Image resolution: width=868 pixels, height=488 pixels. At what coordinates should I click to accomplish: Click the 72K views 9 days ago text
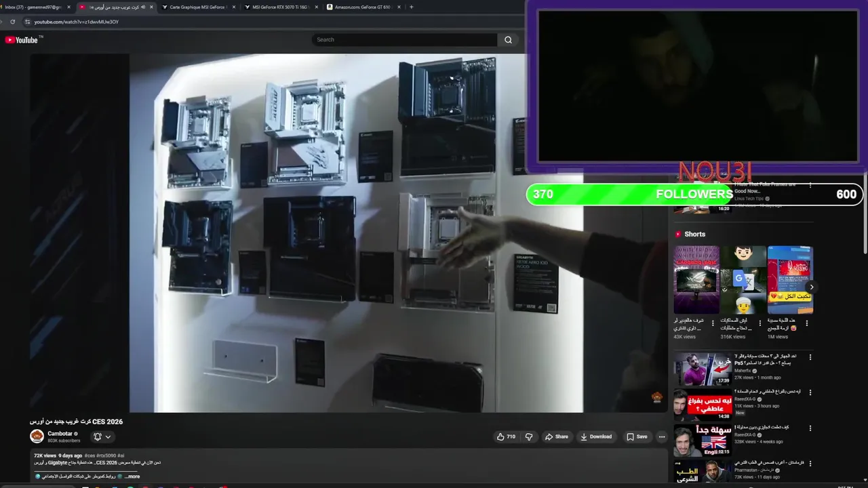point(58,455)
